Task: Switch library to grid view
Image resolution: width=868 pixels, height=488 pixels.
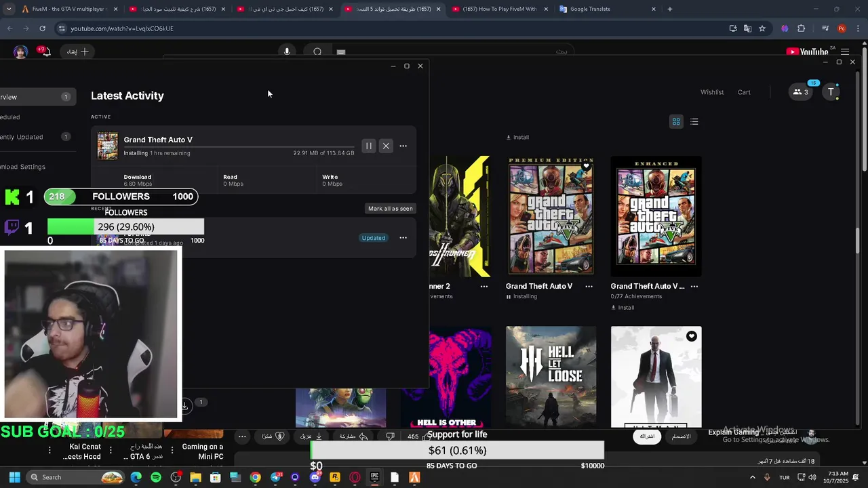Action: pos(676,121)
